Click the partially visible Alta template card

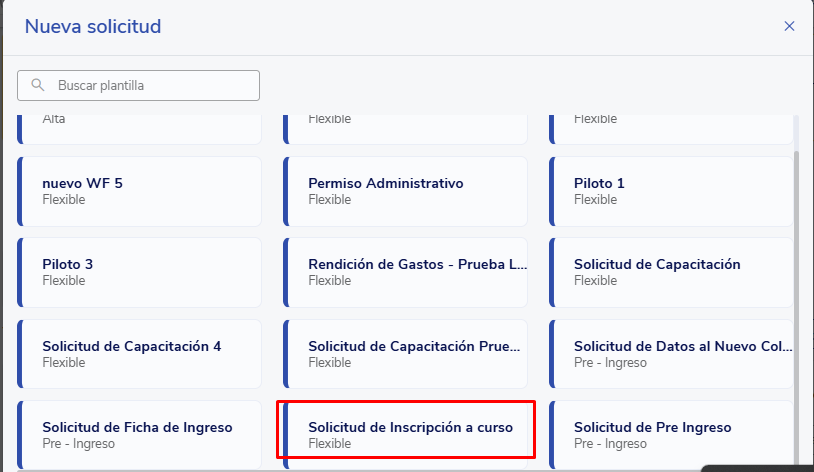click(140, 127)
